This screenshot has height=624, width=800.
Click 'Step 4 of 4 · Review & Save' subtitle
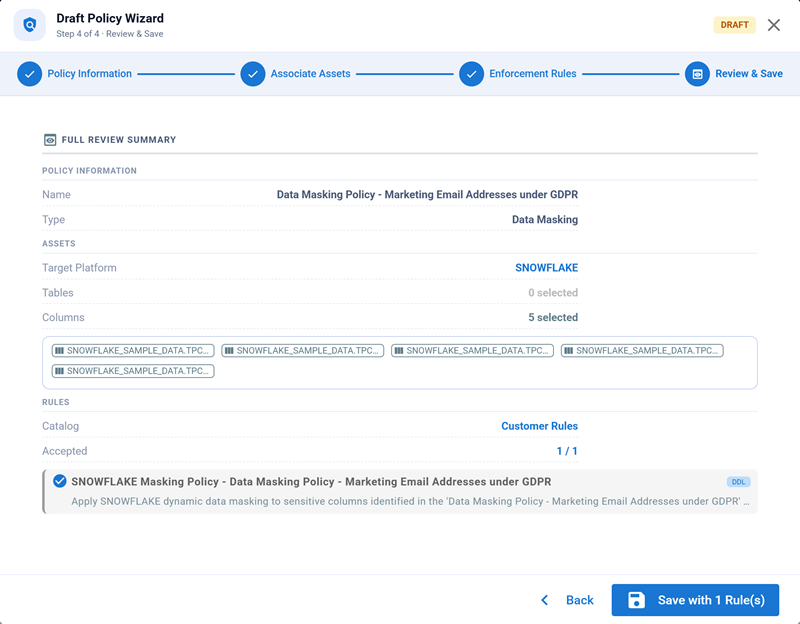click(x=110, y=34)
